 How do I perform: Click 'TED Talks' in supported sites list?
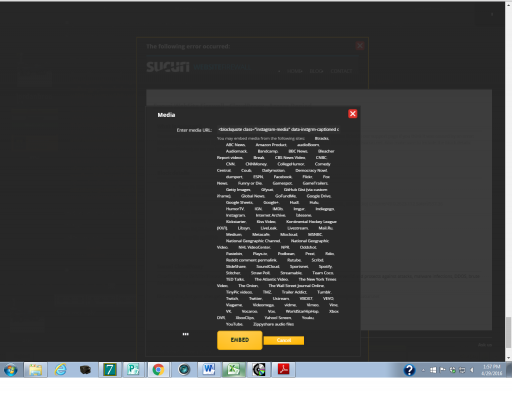(235, 279)
